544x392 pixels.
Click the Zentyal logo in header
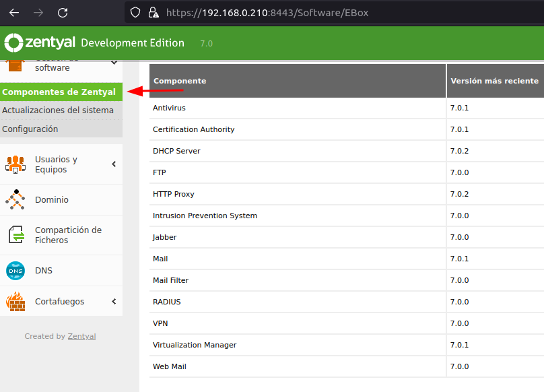40,42
